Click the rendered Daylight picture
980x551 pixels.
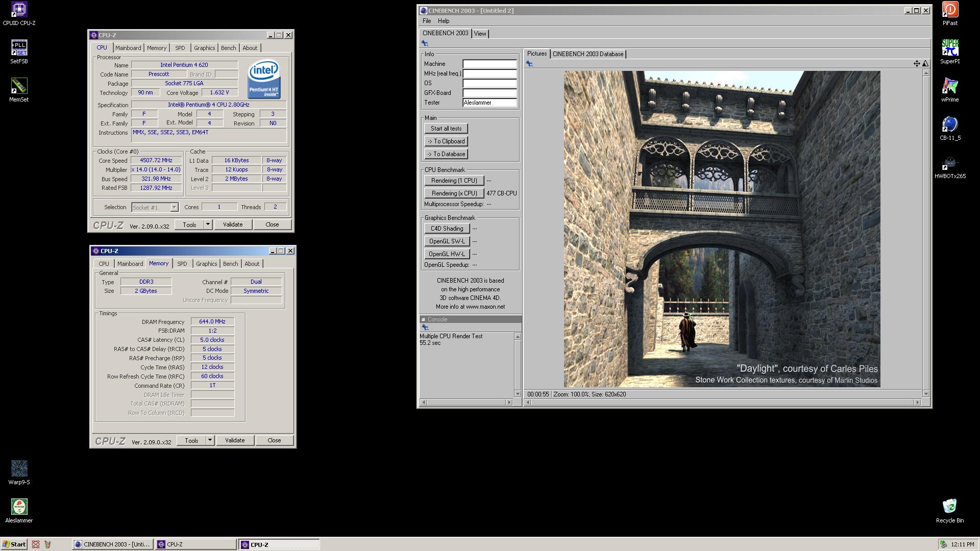(722, 229)
